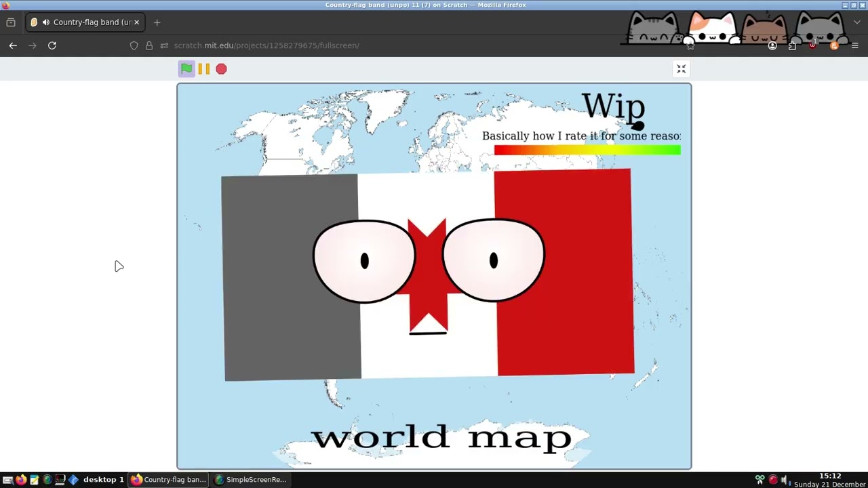Screen dimensions: 868x488
Task: Open the taskbar menu icon at far left
Action: coord(7,480)
